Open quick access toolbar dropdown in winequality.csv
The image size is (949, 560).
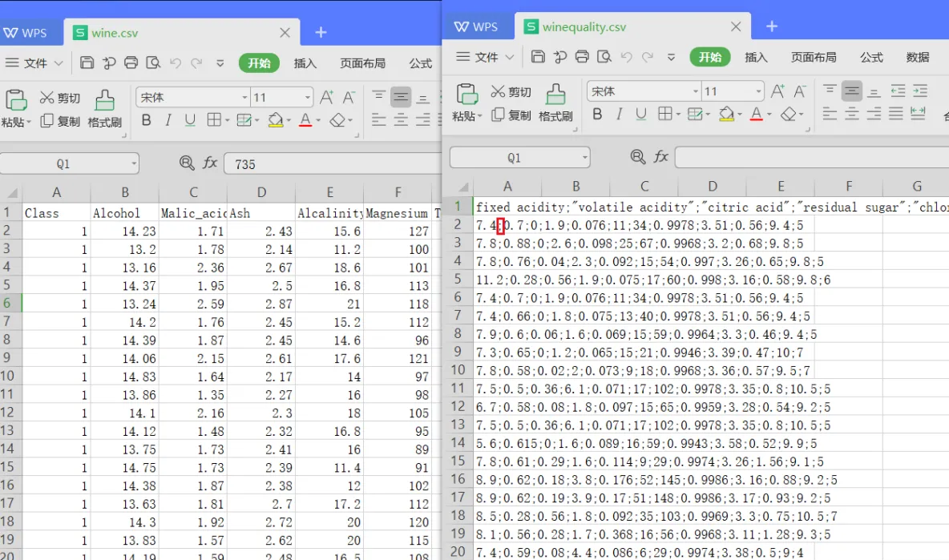coord(671,57)
